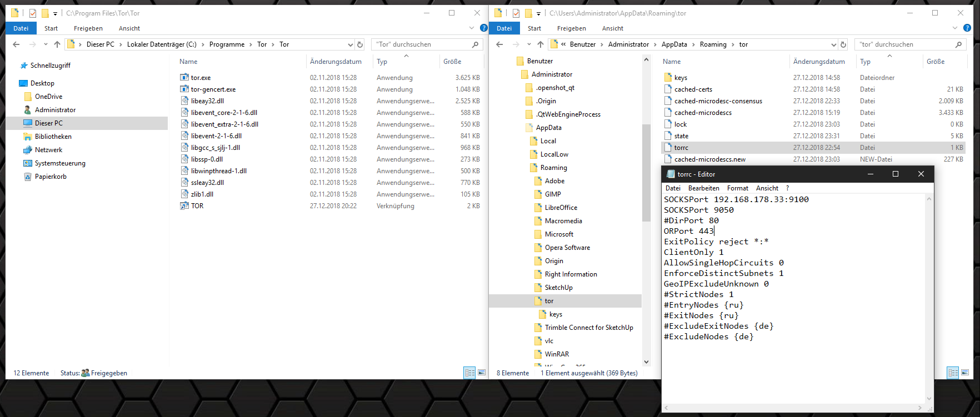Open Start tab in right Explorer

click(x=534, y=28)
